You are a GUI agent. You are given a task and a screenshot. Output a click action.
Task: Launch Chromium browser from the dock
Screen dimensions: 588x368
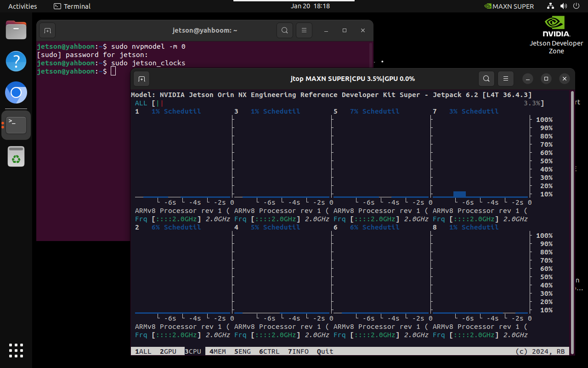click(x=16, y=93)
